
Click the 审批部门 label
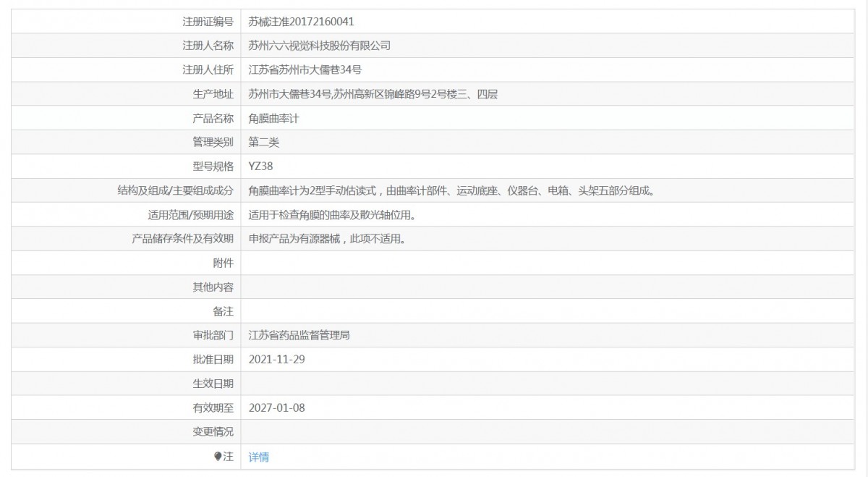coord(213,336)
